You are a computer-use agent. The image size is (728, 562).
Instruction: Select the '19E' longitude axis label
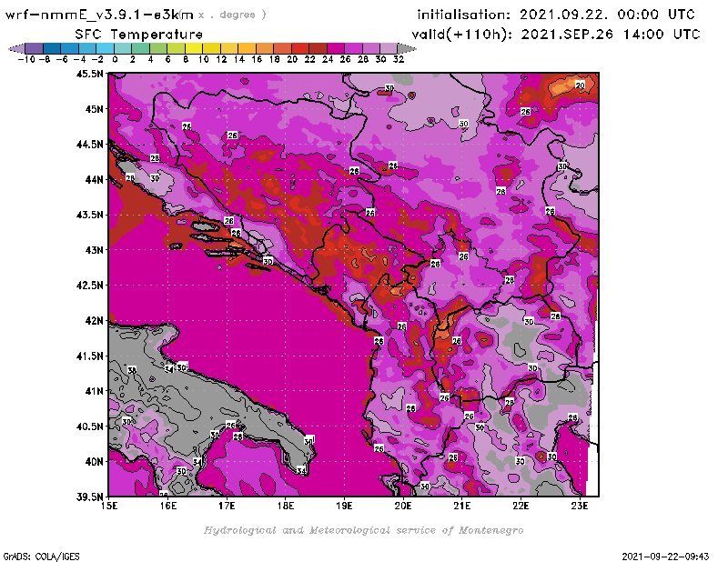(345, 506)
